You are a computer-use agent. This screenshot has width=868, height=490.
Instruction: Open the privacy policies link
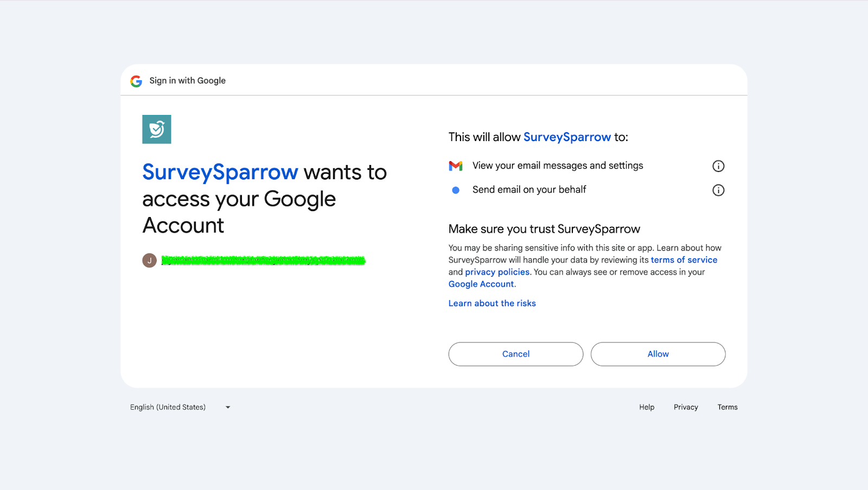point(497,272)
